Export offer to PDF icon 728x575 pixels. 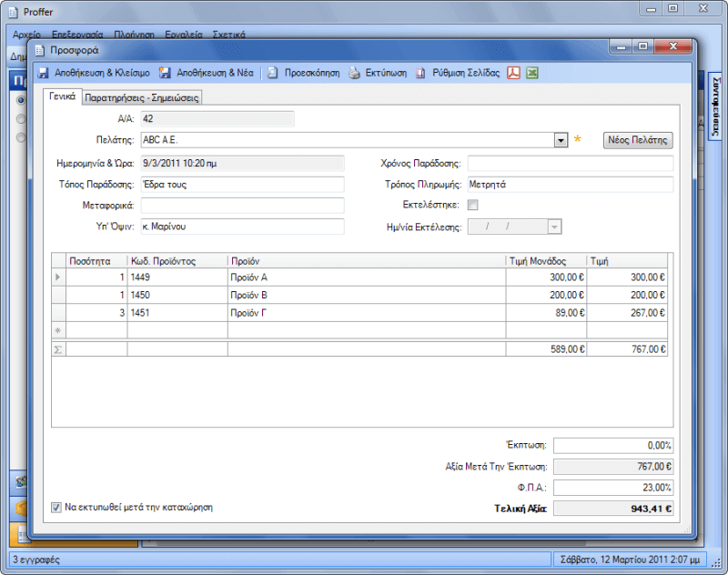pos(513,73)
